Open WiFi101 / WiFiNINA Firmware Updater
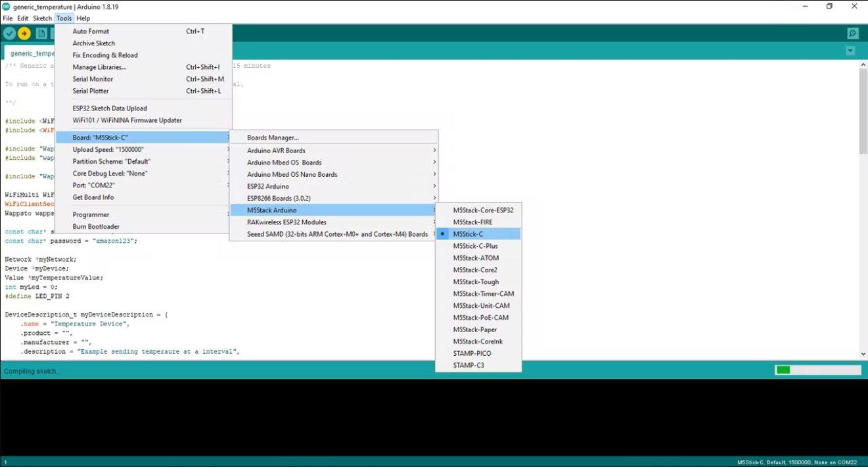The height and width of the screenshot is (467, 868). tap(143, 120)
